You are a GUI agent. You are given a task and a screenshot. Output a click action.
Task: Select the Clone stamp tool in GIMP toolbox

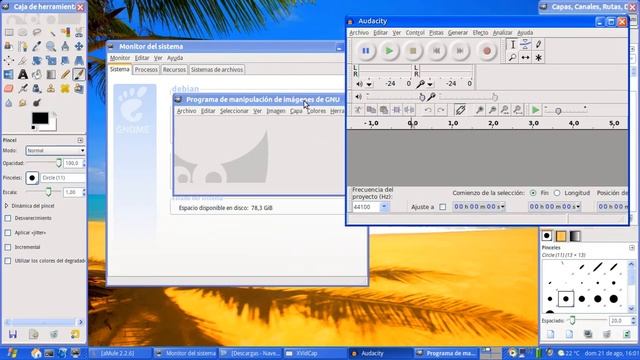tap(51, 88)
